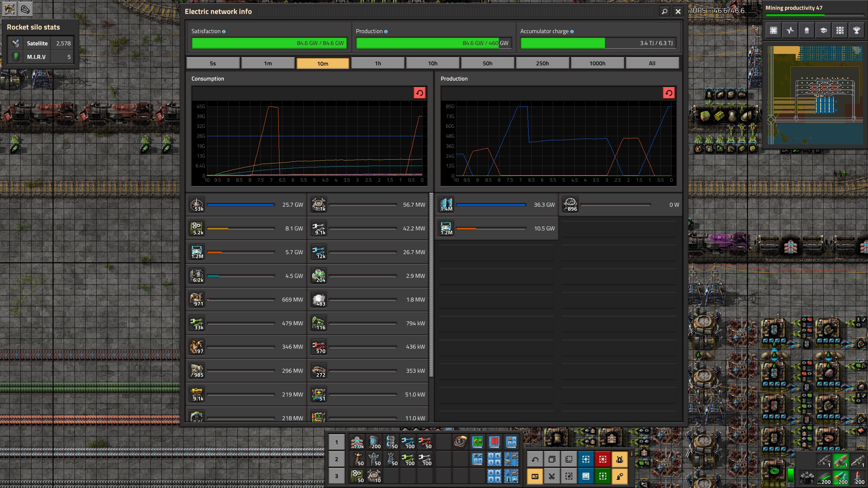Select the 1m time range tab
Screen dimensions: 868x488
[268, 63]
